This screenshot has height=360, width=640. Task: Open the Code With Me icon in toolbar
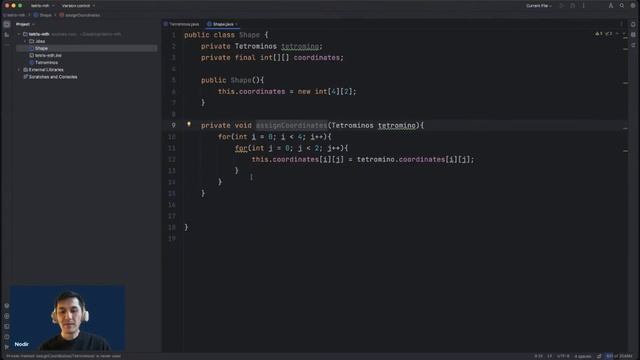click(611, 6)
